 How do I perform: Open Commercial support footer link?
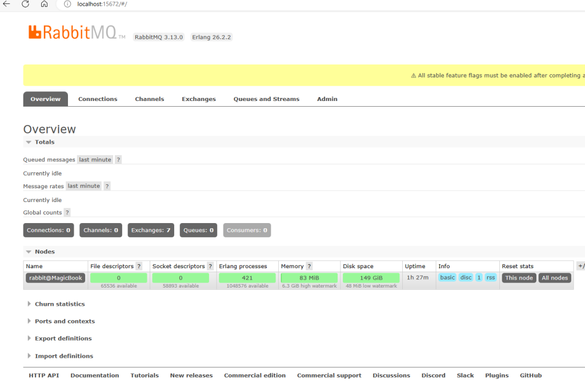(329, 375)
